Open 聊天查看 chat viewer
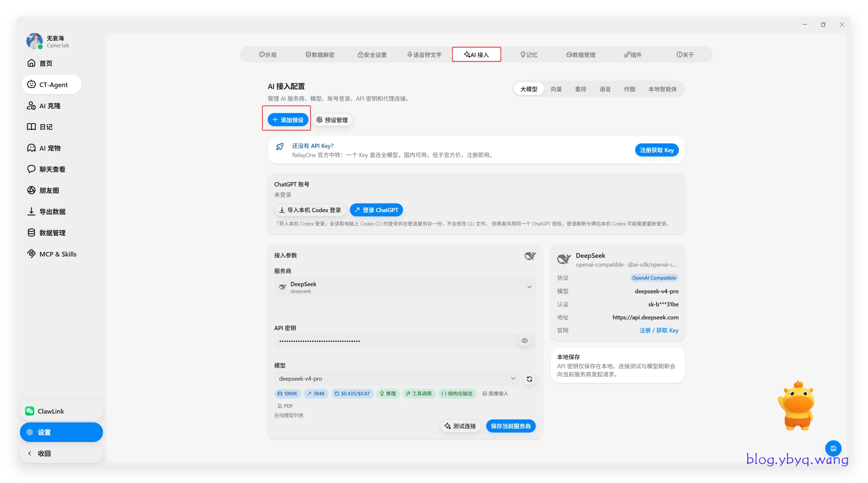 (x=46, y=169)
